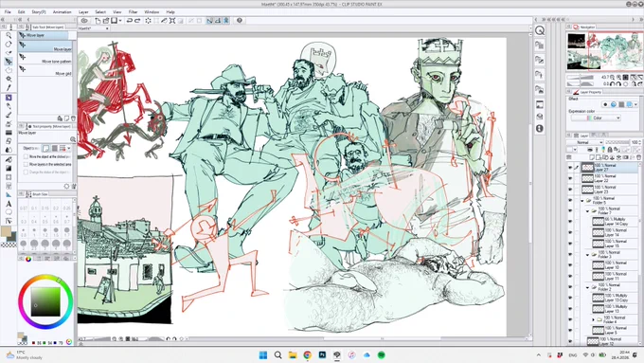Click the New document icon in command bar
The image size is (644, 363).
click(98, 21)
